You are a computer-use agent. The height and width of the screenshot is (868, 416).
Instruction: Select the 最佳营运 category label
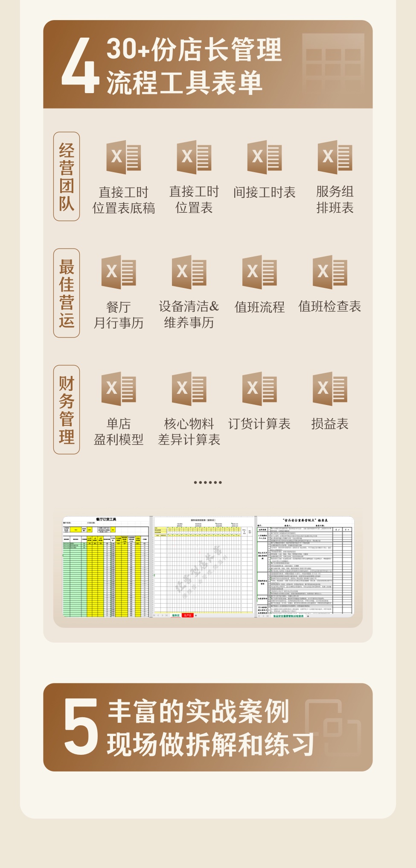pyautogui.click(x=67, y=293)
